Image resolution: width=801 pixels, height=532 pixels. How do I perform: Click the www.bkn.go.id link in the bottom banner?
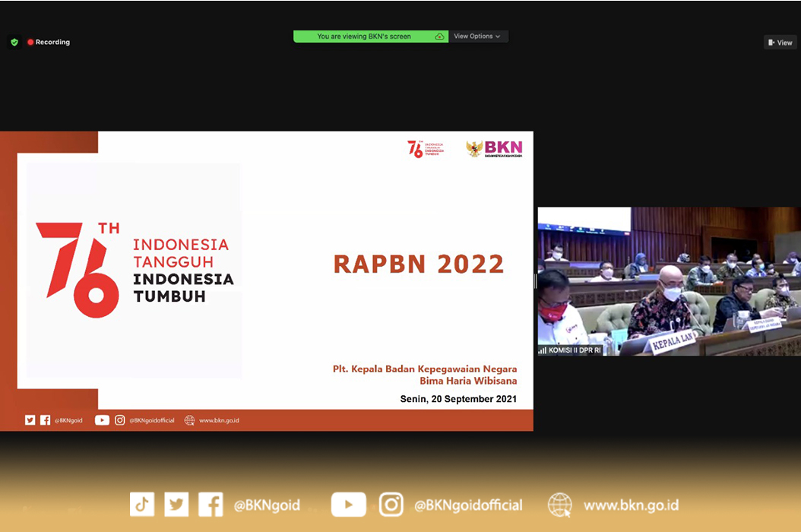(x=631, y=505)
